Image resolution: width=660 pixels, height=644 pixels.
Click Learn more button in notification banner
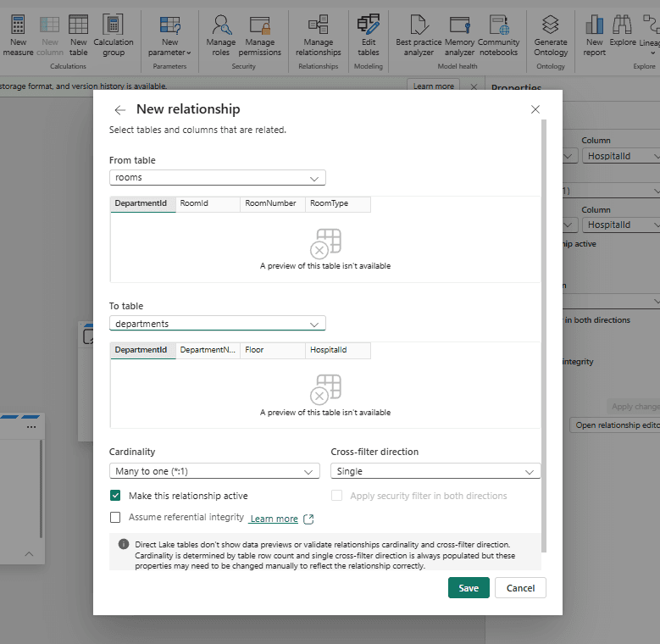tap(434, 86)
